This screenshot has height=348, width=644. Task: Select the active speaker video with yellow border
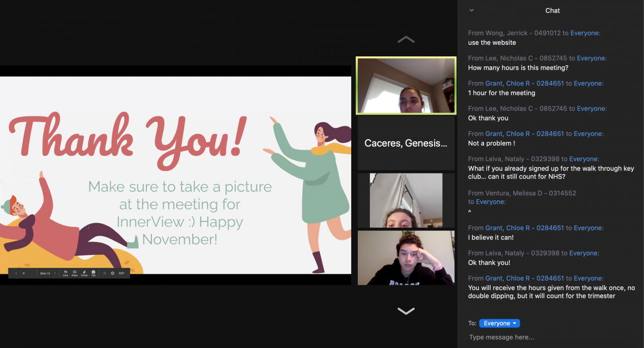click(x=406, y=85)
